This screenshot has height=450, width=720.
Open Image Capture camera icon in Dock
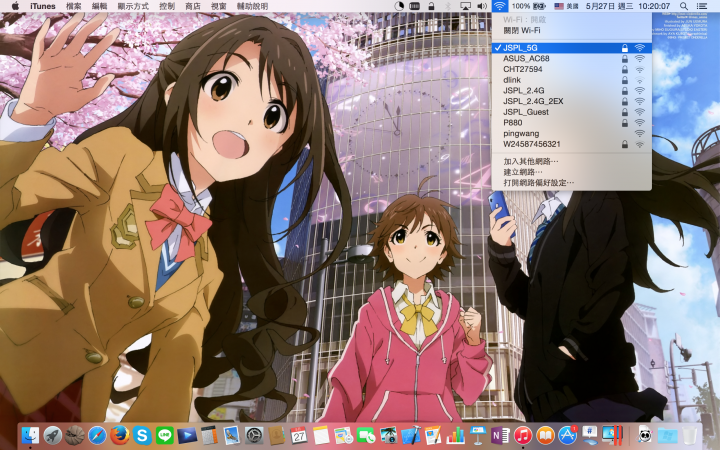coord(388,435)
